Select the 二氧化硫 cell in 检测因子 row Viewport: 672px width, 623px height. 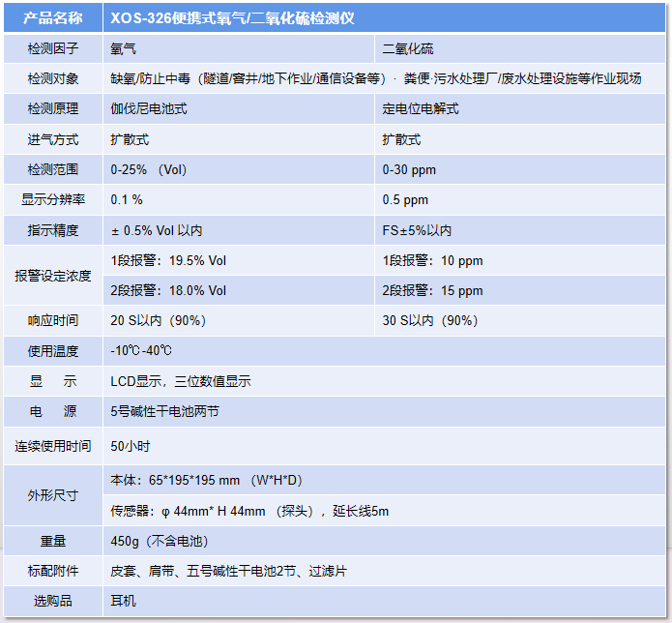tap(520, 49)
